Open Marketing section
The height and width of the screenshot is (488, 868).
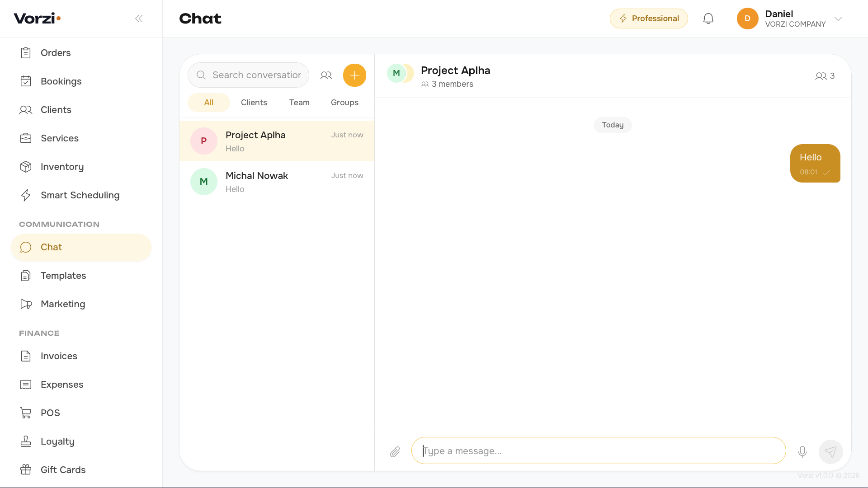point(81,304)
